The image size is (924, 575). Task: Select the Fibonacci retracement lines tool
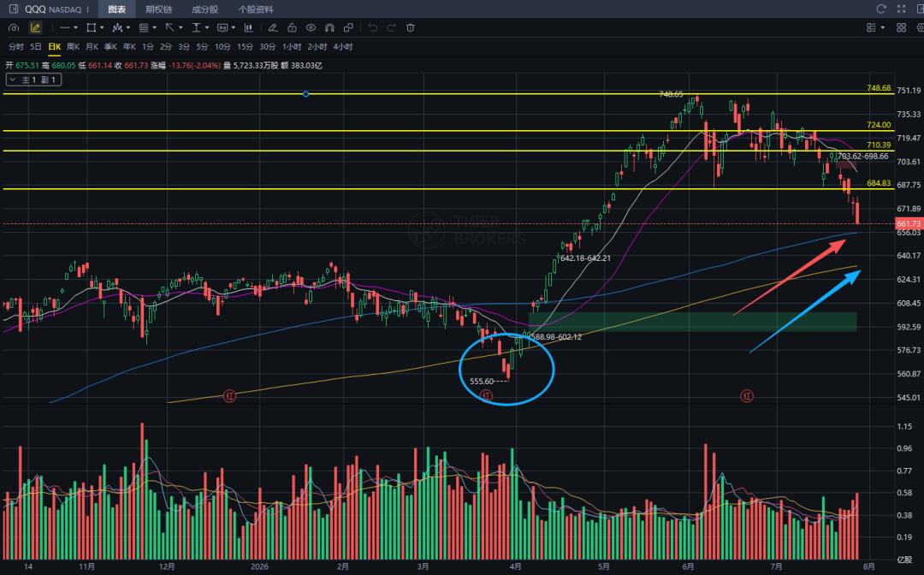pos(144,27)
